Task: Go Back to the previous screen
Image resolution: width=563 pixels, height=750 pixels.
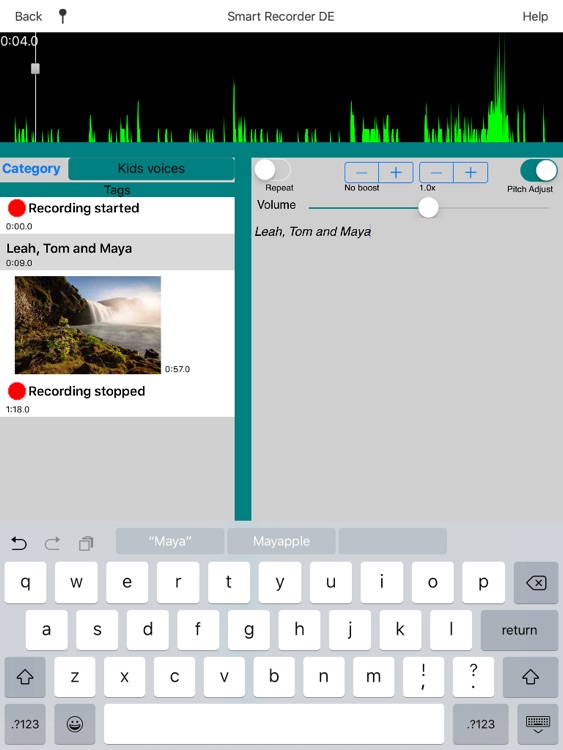Action: (x=28, y=16)
